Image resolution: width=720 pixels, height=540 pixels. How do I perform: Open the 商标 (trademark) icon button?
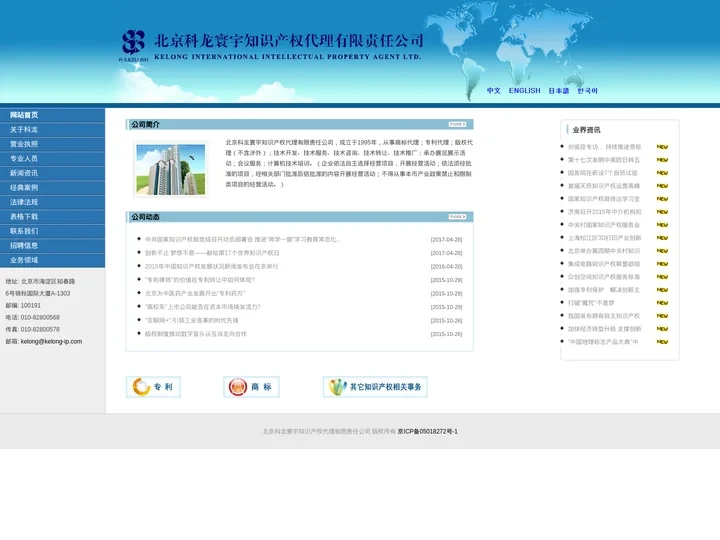click(251, 387)
